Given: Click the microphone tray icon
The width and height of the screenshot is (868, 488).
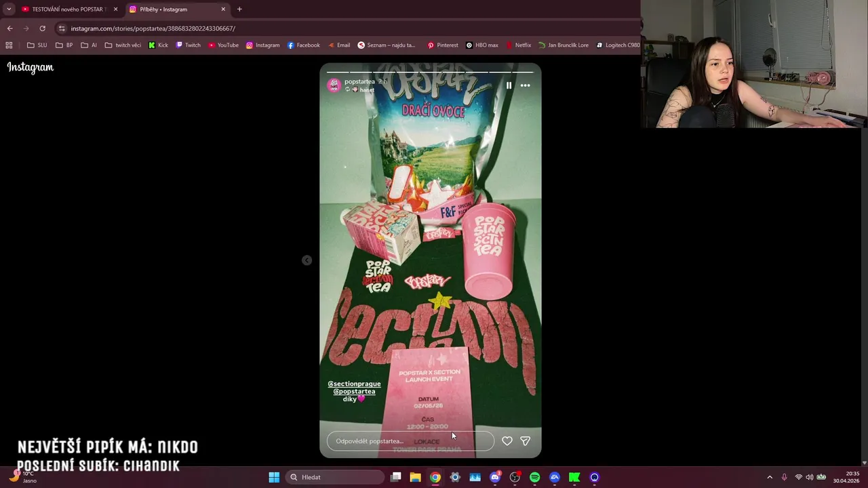Looking at the screenshot, I should pos(785,477).
